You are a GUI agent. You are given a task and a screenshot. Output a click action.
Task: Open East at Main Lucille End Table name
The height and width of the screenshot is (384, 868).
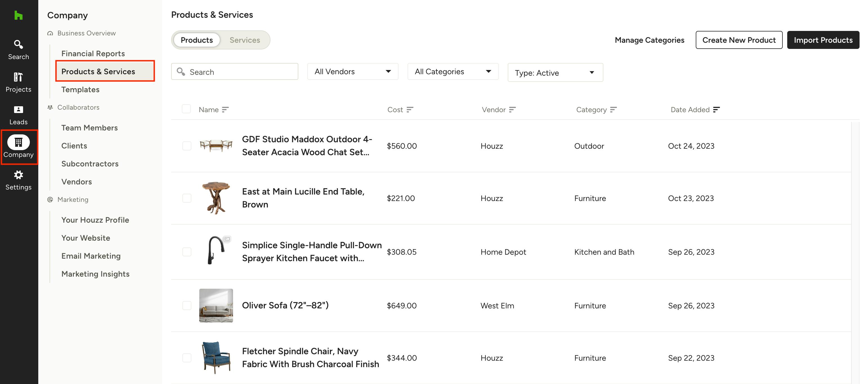tap(303, 198)
